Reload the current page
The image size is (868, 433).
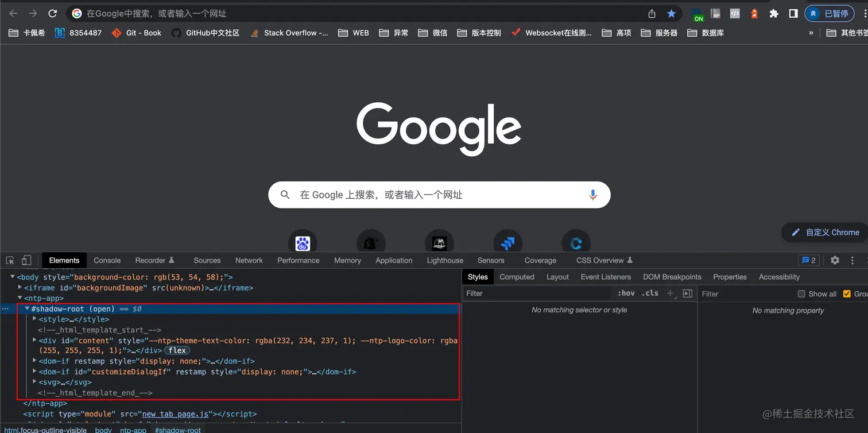point(52,13)
